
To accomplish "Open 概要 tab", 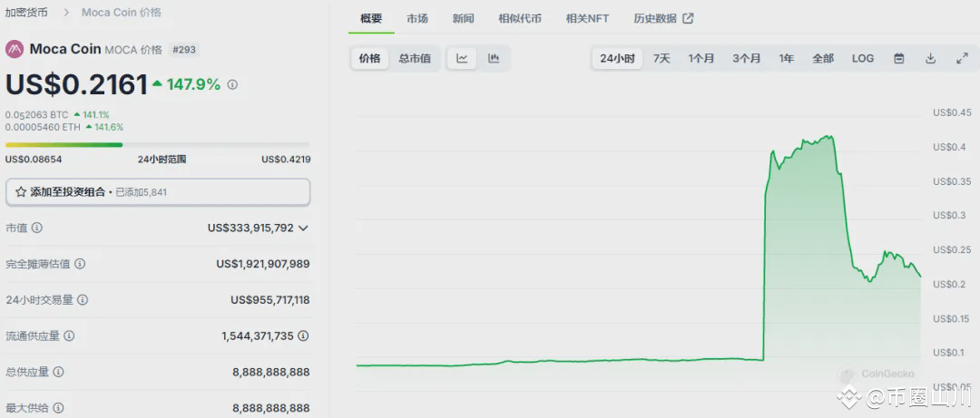I will [371, 19].
